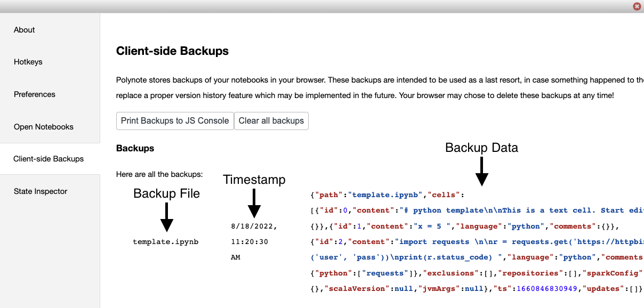
Task: Clear all backups
Action: pyautogui.click(x=271, y=121)
